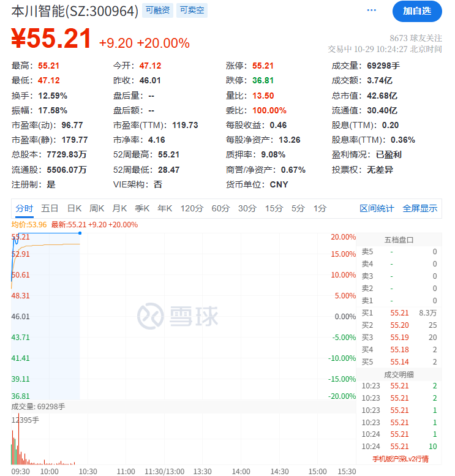
Task: Open 区间统计 range statistics
Action: 377,208
